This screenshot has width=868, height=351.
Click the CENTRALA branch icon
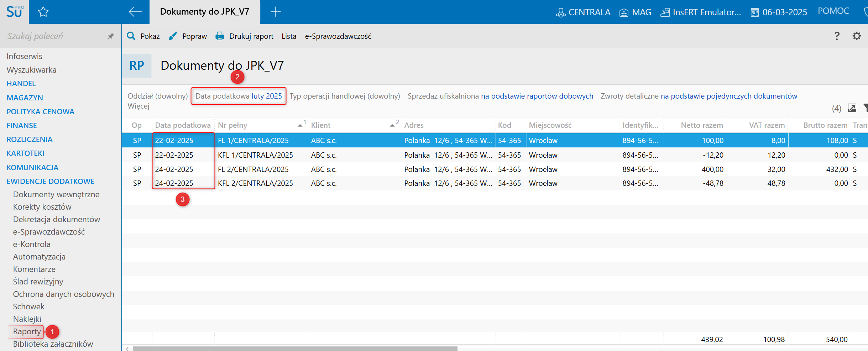click(x=560, y=12)
